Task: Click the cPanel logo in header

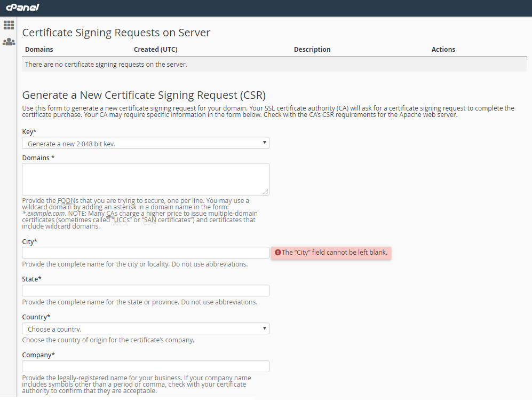Action: pyautogui.click(x=22, y=7)
